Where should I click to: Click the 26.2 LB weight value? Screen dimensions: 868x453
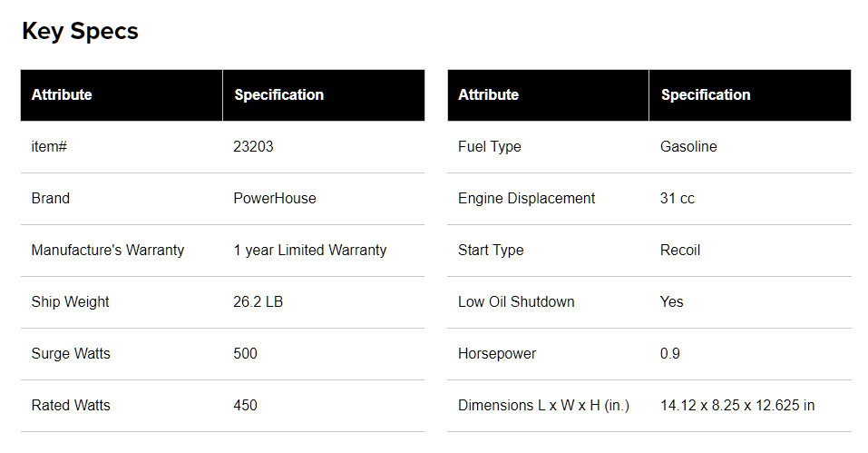point(258,301)
